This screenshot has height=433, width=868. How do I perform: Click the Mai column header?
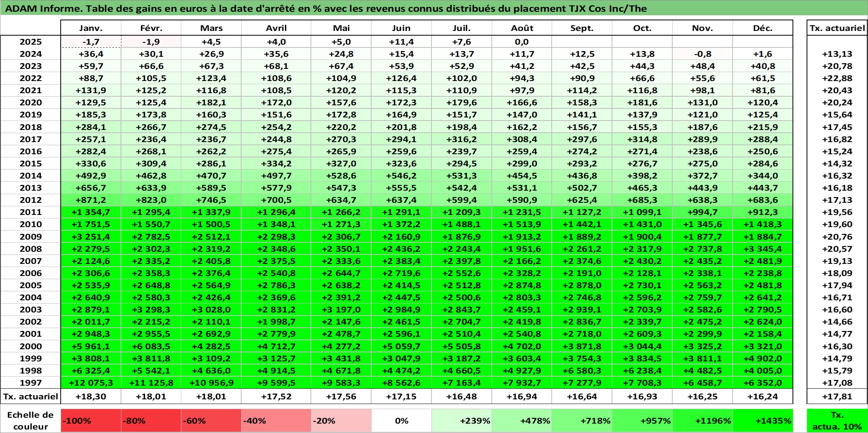(x=341, y=28)
